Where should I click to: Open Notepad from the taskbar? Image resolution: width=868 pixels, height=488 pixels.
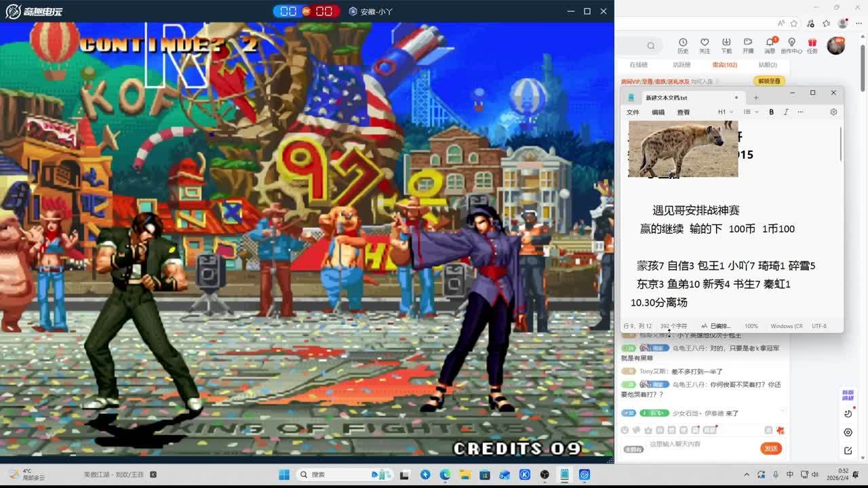tap(564, 474)
